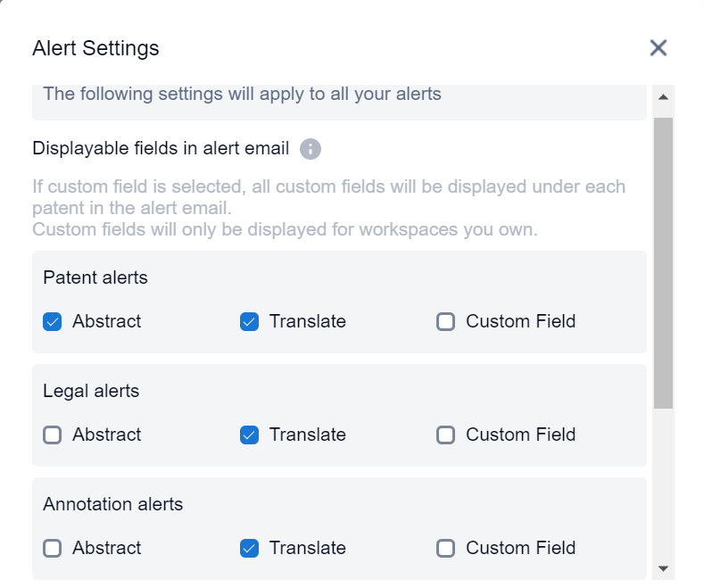
Task: Uncheck Translate under Annotation alerts
Action: tap(250, 549)
